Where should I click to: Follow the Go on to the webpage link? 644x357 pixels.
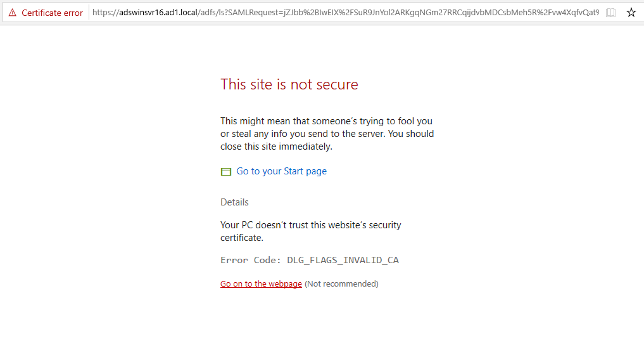(261, 284)
